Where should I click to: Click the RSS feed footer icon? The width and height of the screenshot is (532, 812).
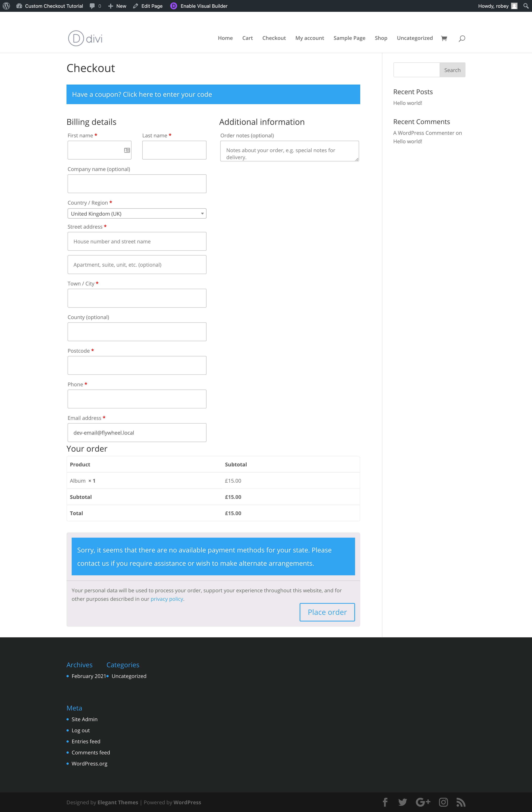(461, 802)
